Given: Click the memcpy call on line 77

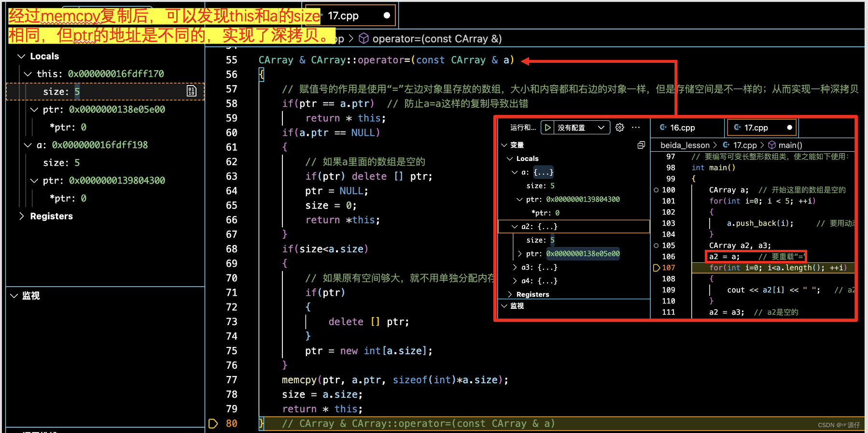Looking at the screenshot, I should 395,380.
